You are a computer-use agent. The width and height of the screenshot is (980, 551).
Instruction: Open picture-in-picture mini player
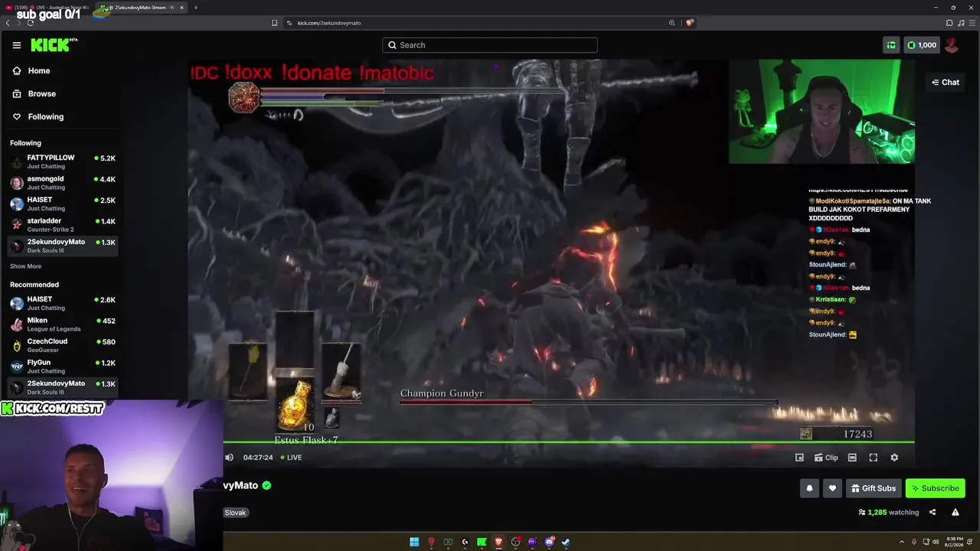799,458
